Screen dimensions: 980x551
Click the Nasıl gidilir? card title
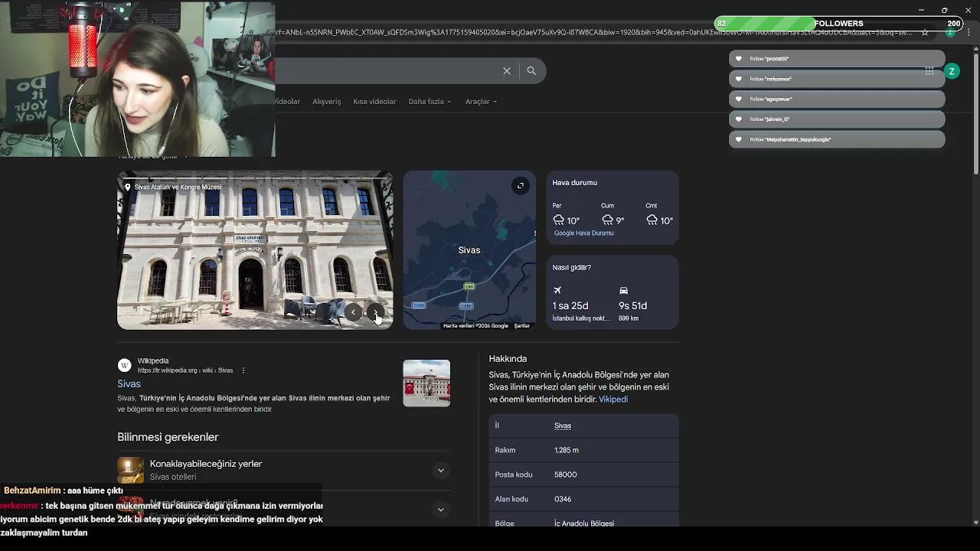coord(572,268)
